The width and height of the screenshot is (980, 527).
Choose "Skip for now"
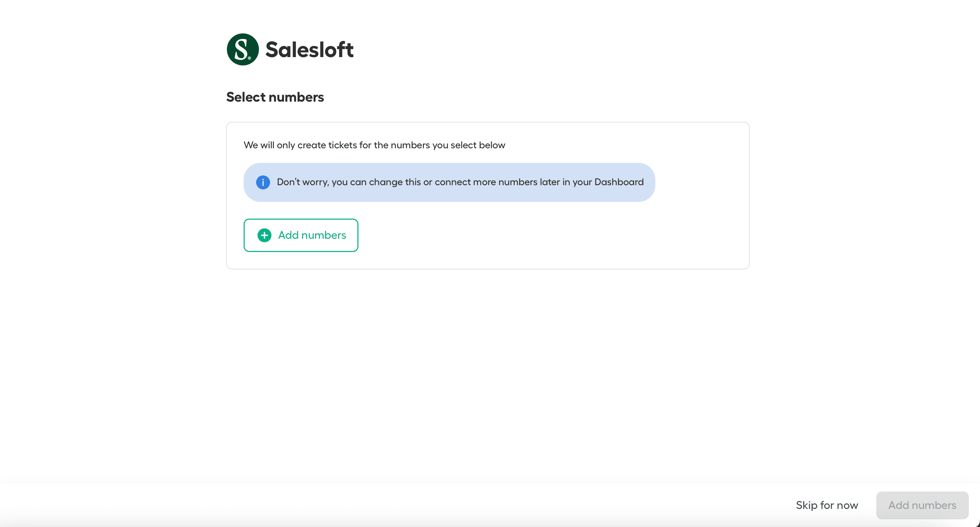[x=827, y=505]
